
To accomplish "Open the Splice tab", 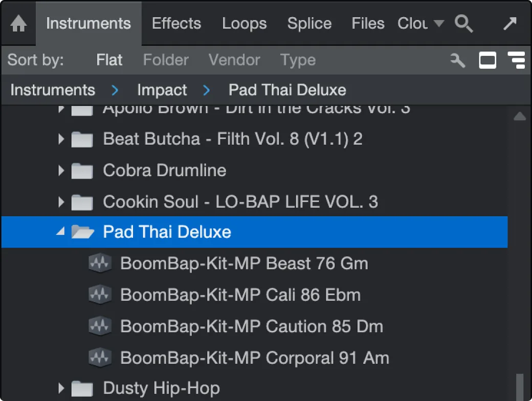I will (309, 24).
